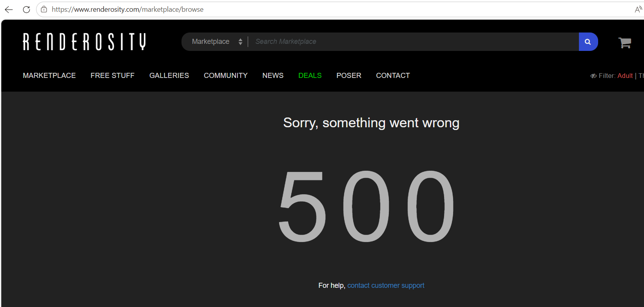
Task: Open the Marketplace search category dropdown
Action: [217, 42]
